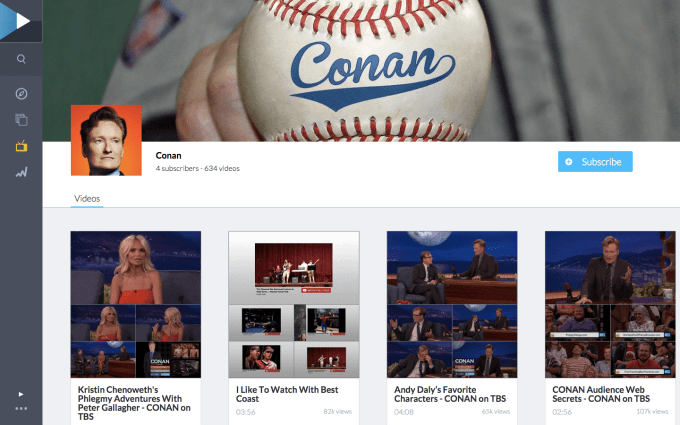Viewport: 680px width, 425px height.
Task: Click the small play icon in sidebar
Action: point(21,394)
